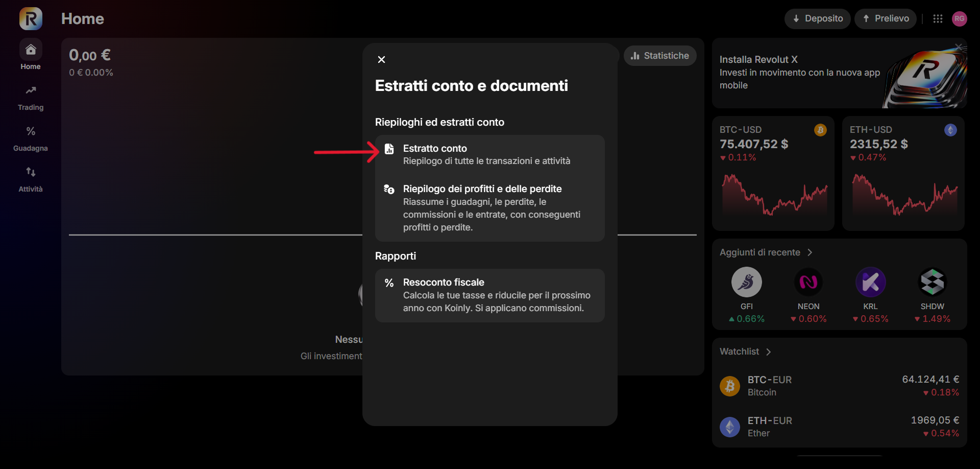Open the ETH-EUR Ether watchlist row

pyautogui.click(x=840, y=427)
